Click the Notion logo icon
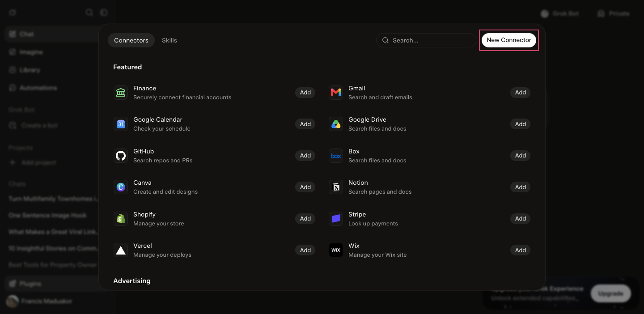The image size is (644, 314). click(x=336, y=187)
